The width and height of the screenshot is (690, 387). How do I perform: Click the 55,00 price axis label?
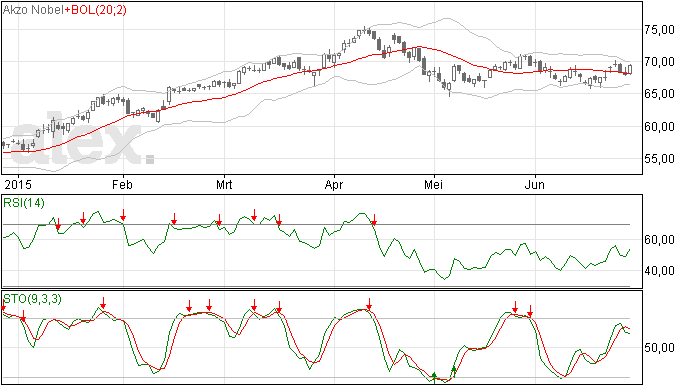click(x=659, y=159)
